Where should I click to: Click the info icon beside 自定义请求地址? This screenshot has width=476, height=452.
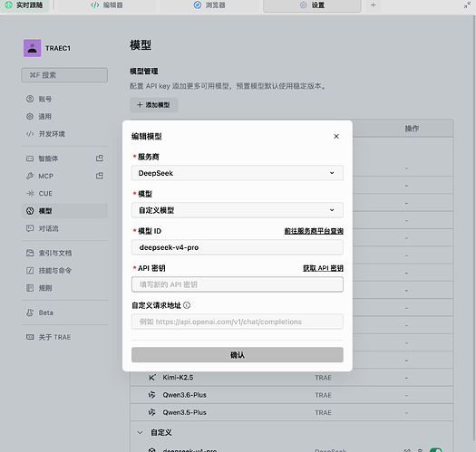coord(187,305)
